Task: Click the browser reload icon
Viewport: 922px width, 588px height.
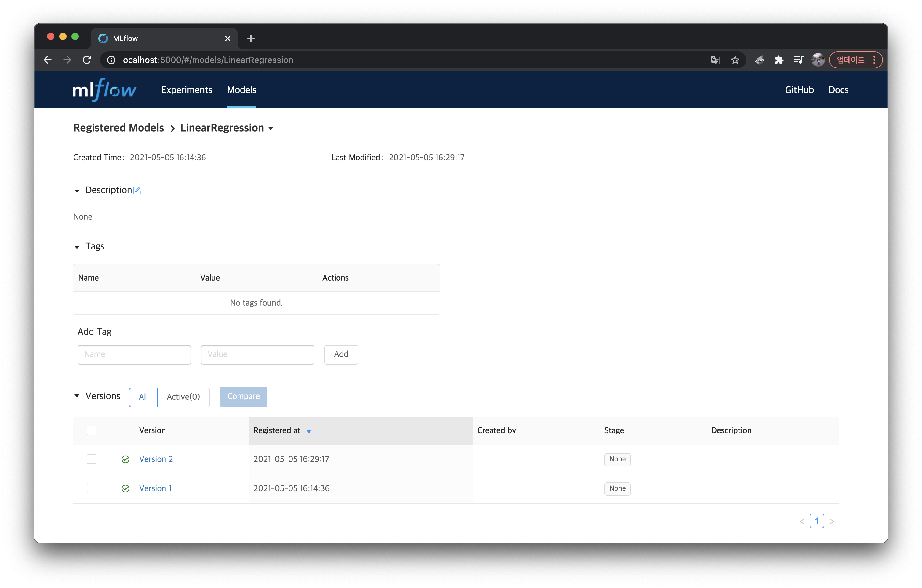Action: click(x=87, y=60)
